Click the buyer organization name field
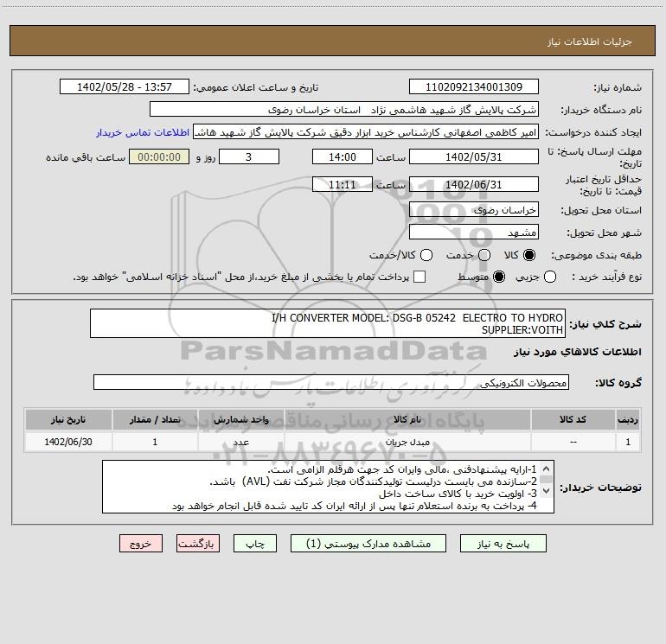The height and width of the screenshot is (644, 666). (x=344, y=110)
